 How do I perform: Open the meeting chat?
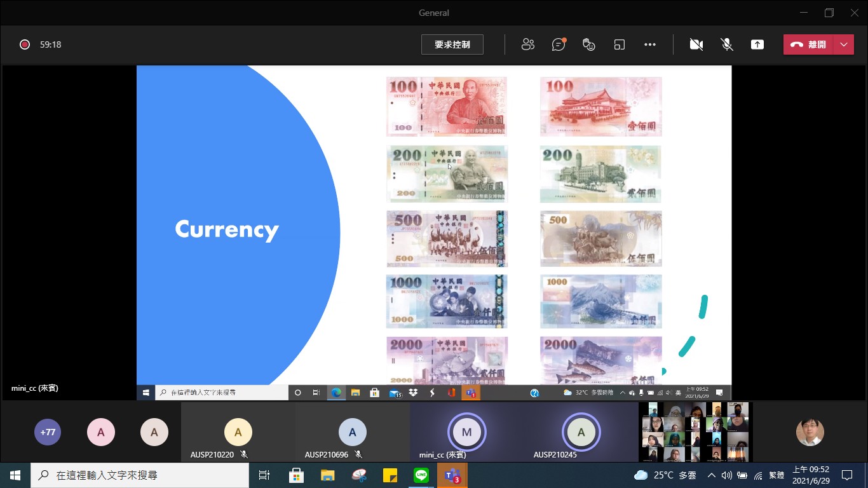[x=559, y=44]
